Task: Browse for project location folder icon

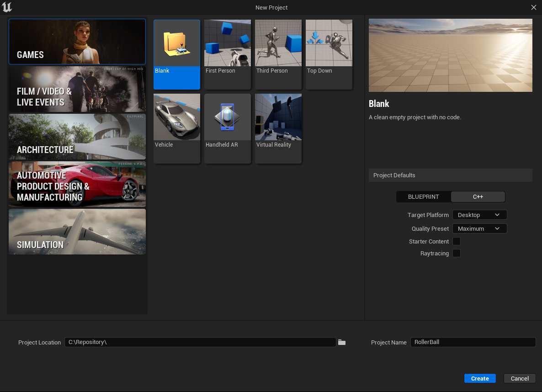Action: 342,342
